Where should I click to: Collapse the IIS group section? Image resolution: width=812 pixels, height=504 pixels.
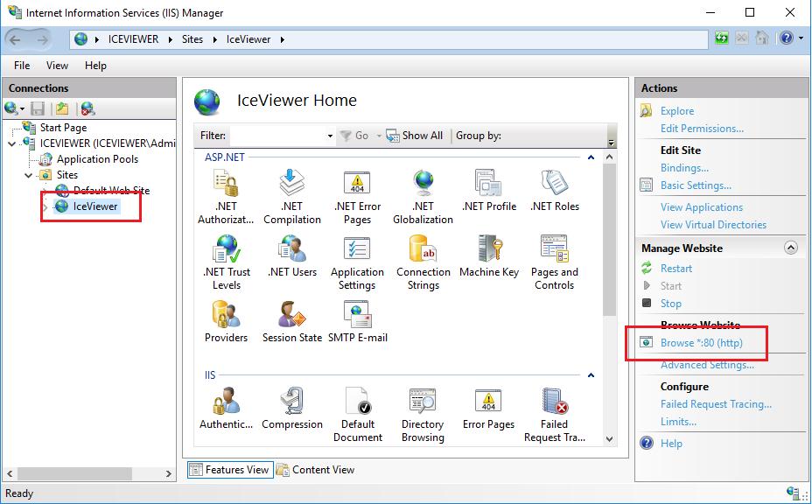[x=591, y=375]
